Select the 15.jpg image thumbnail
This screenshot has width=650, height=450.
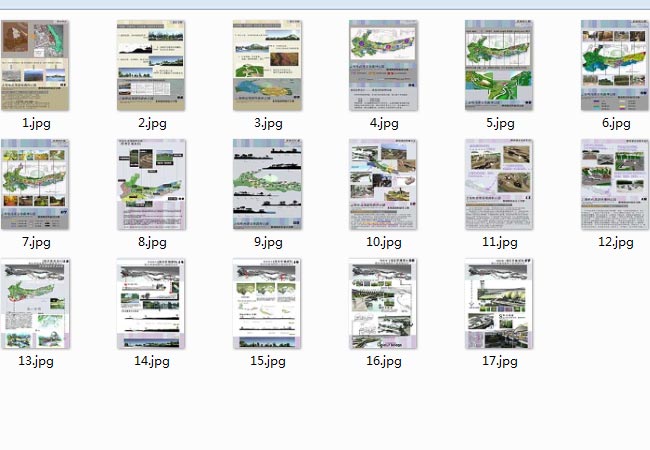[x=268, y=303]
